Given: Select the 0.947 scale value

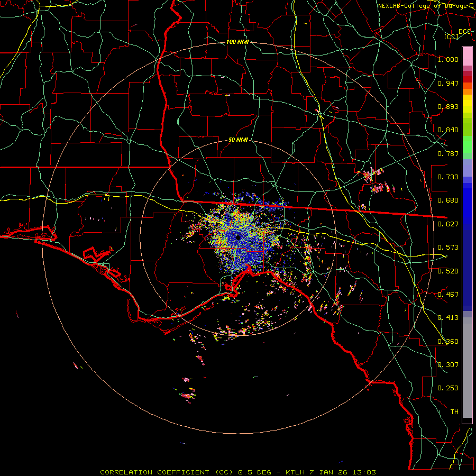Looking at the screenshot, I should [448, 83].
